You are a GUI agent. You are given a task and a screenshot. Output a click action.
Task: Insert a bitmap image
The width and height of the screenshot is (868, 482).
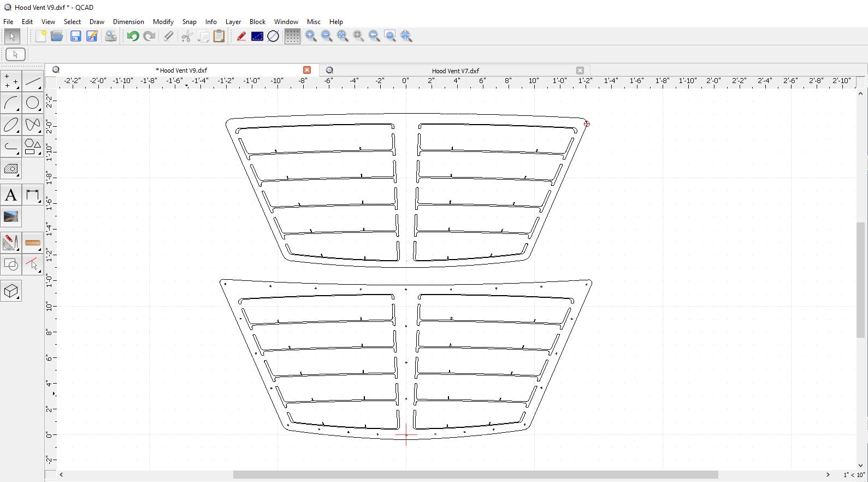(11, 217)
